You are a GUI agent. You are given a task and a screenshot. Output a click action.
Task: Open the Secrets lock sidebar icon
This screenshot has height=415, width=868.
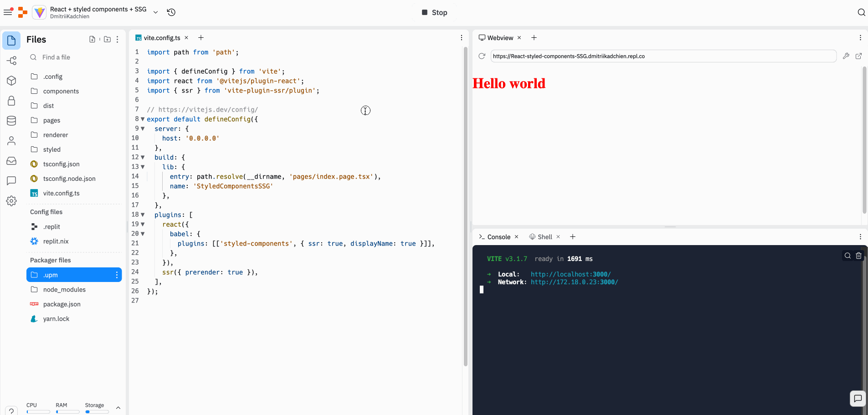pyautogui.click(x=11, y=101)
